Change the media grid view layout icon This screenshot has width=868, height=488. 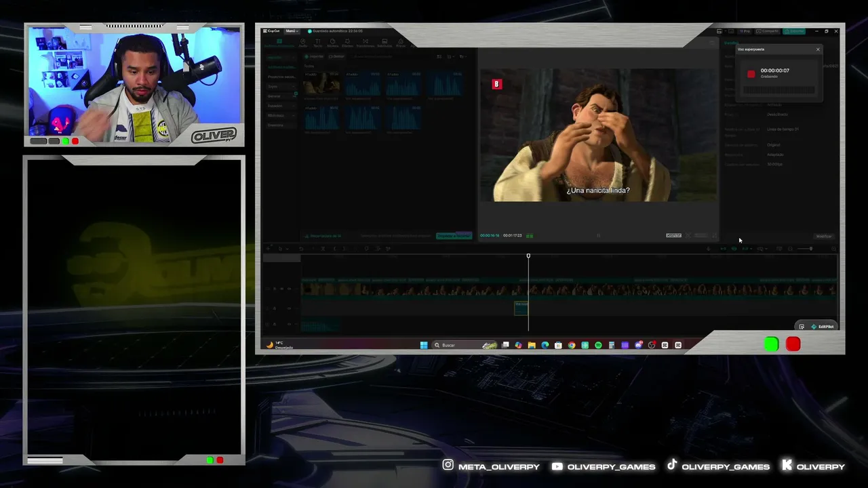click(x=439, y=57)
